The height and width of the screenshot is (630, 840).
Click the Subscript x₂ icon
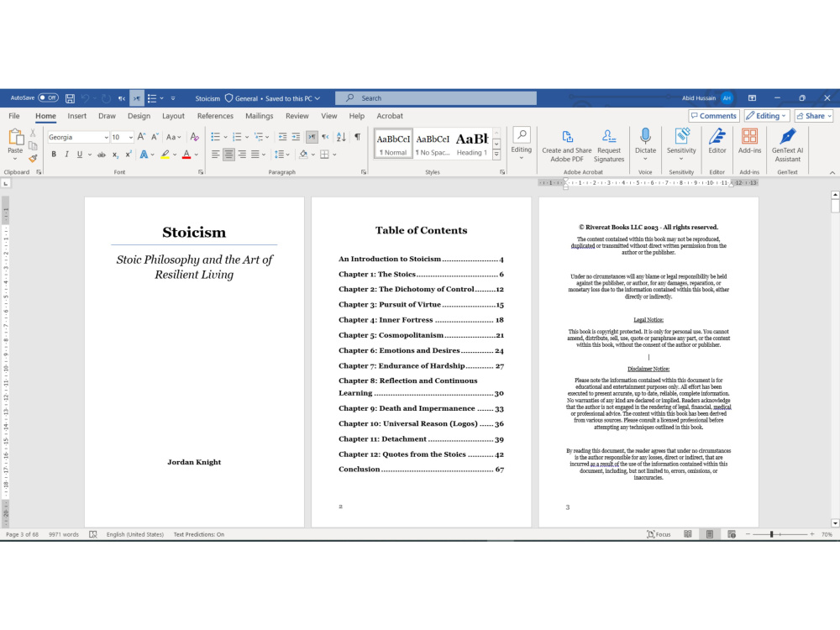(x=115, y=155)
